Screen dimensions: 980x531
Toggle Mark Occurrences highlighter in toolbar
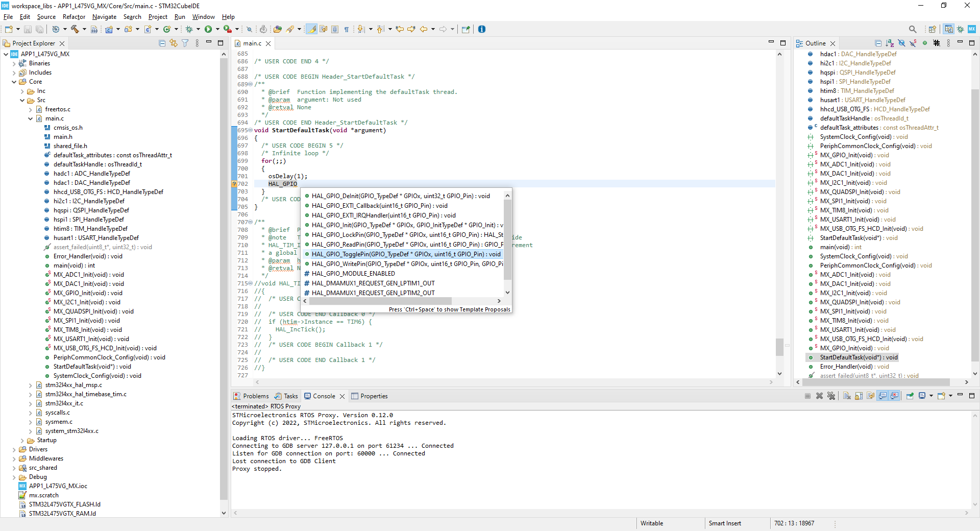(311, 29)
